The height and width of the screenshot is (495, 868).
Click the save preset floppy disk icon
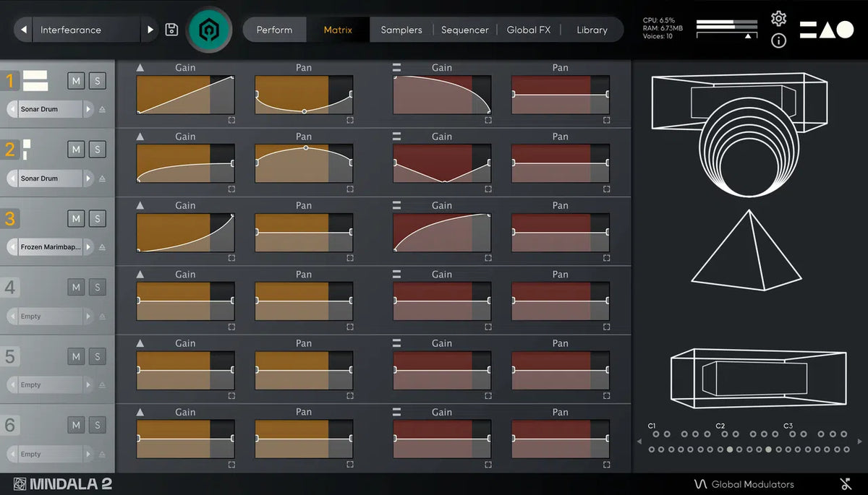pos(171,30)
